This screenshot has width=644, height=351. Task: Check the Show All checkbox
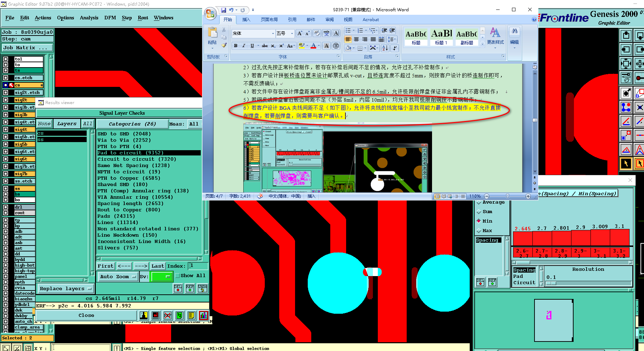click(x=177, y=276)
